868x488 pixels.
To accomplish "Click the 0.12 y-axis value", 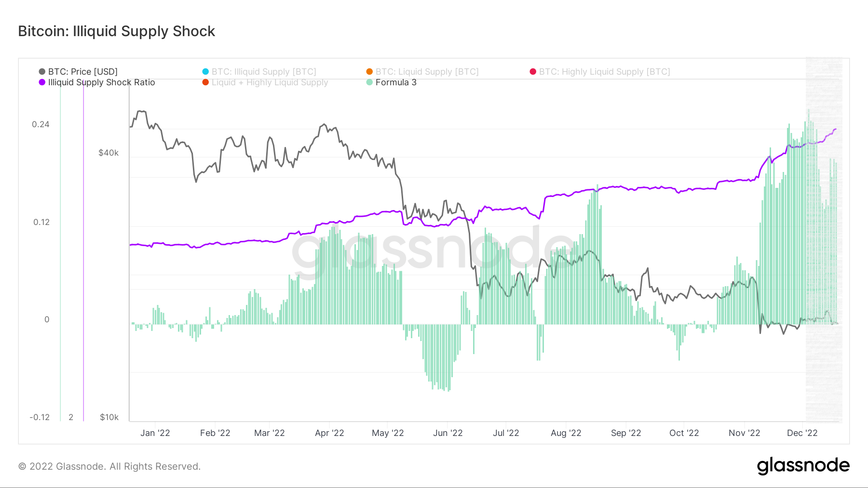I will click(41, 222).
